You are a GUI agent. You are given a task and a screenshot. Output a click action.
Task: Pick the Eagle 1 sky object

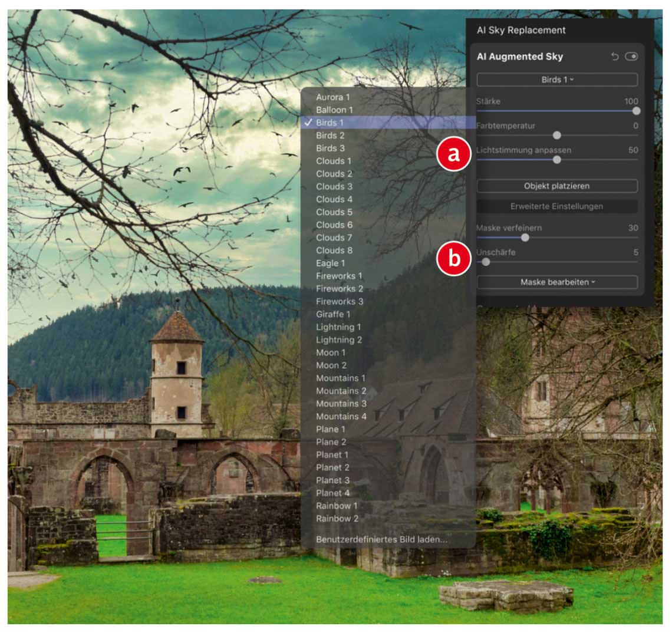click(331, 263)
